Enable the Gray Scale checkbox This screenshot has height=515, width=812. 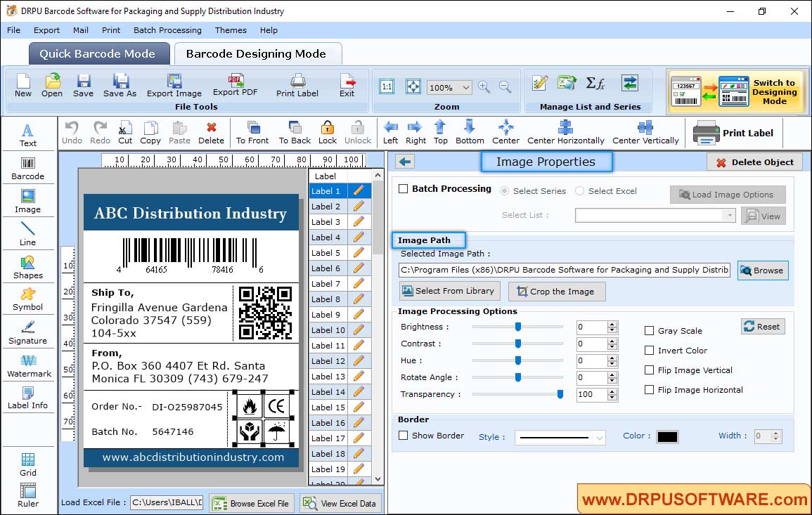(649, 331)
